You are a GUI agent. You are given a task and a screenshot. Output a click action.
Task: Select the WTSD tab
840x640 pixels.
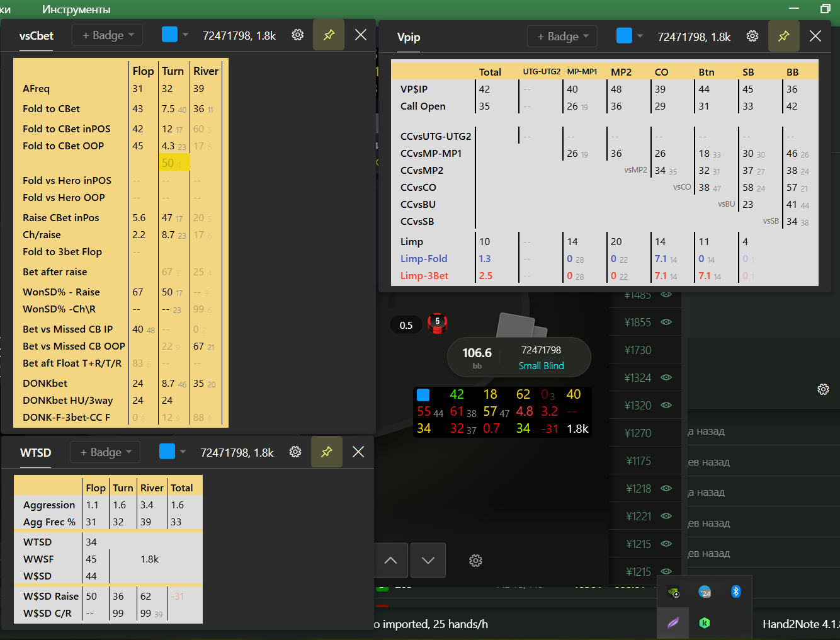point(36,453)
